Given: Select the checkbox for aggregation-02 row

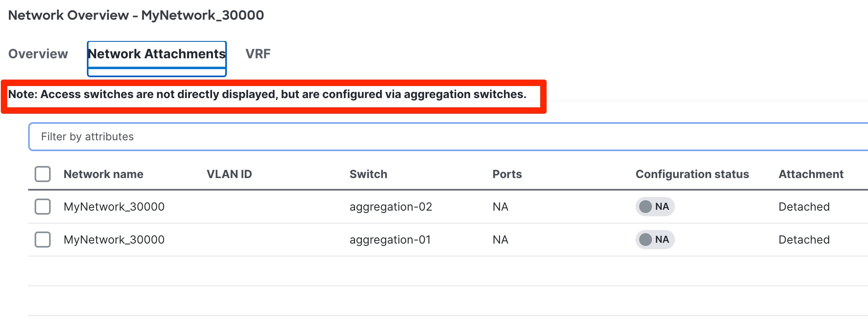Looking at the screenshot, I should (42, 207).
